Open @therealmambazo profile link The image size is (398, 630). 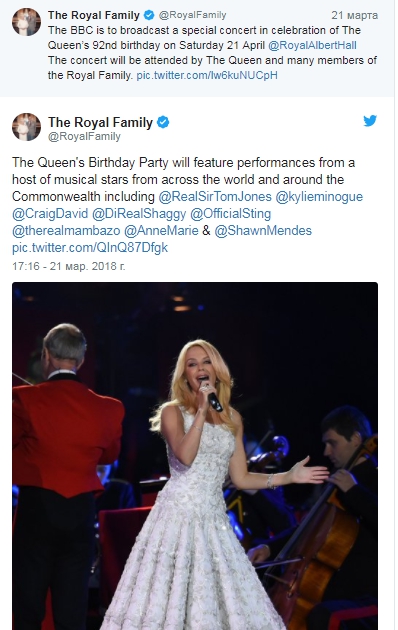click(66, 231)
